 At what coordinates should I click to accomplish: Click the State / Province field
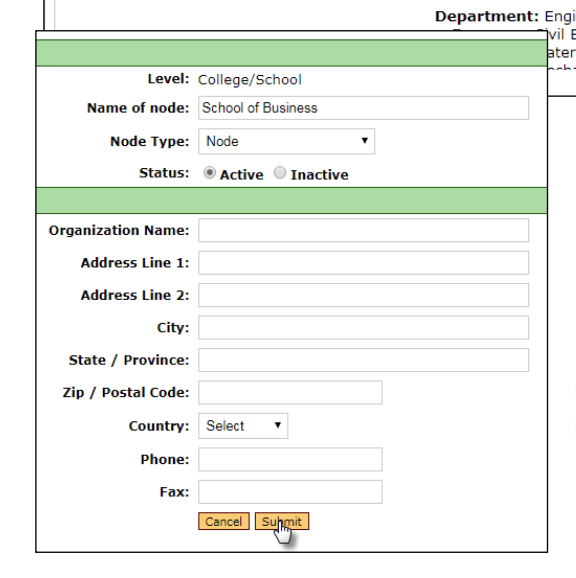click(363, 360)
